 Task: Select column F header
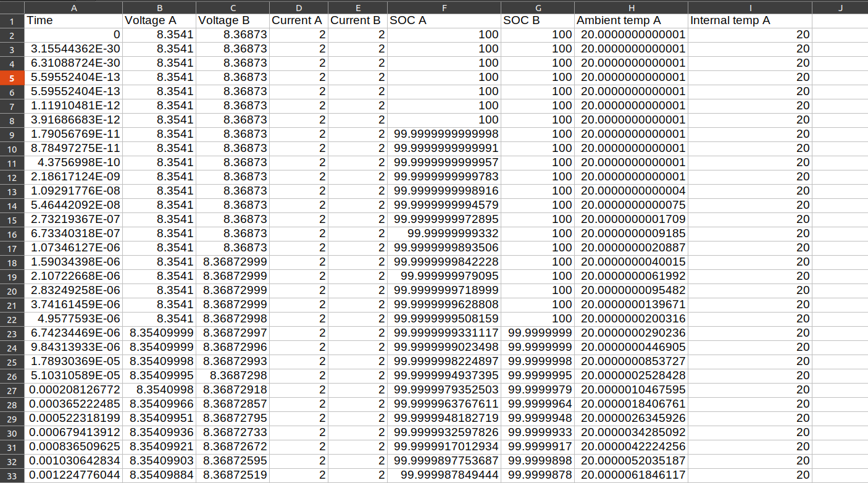pyautogui.click(x=444, y=7)
